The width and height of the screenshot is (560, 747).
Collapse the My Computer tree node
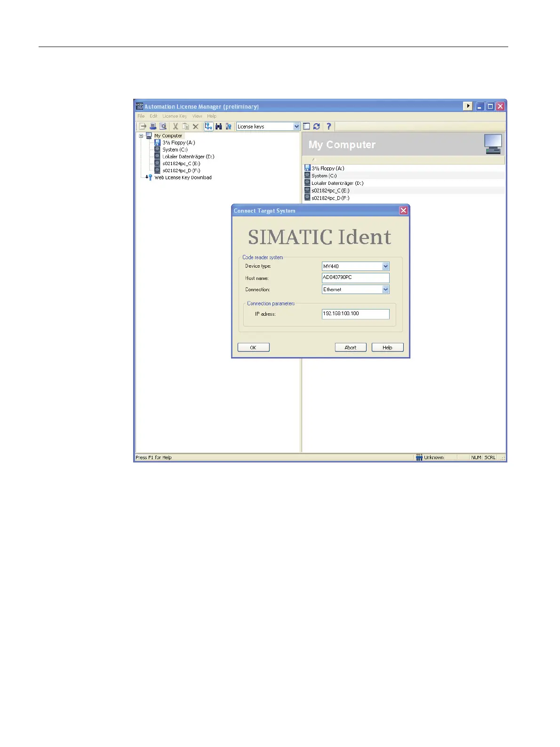click(x=141, y=135)
